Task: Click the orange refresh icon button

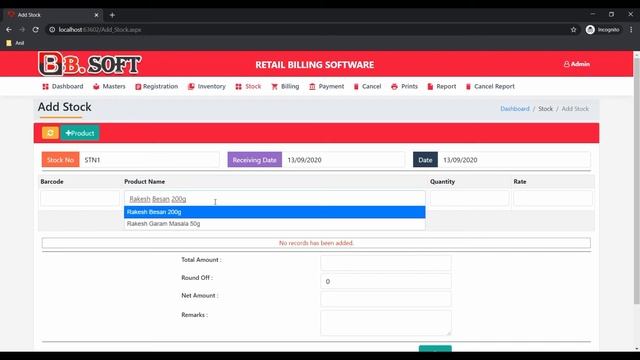Action: pos(50,133)
